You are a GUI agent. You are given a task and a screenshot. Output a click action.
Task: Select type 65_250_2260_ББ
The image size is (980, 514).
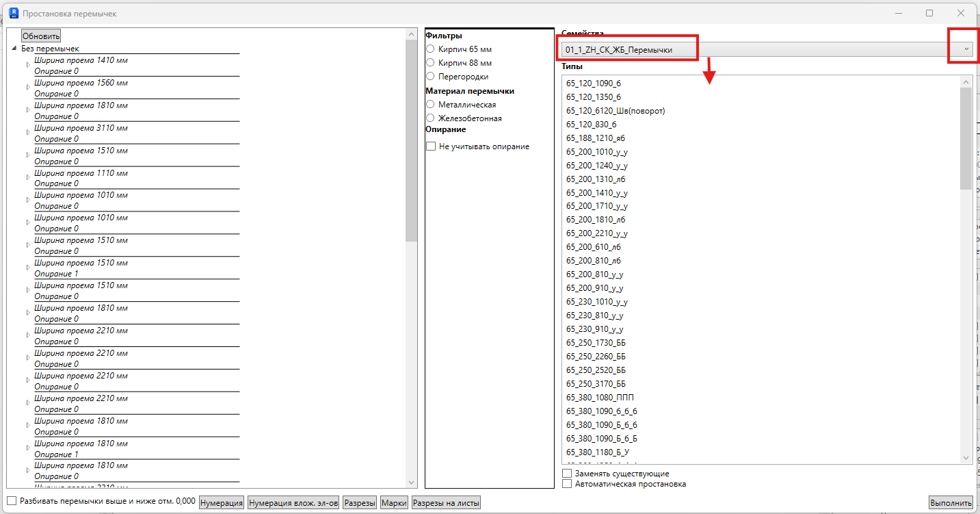596,357
